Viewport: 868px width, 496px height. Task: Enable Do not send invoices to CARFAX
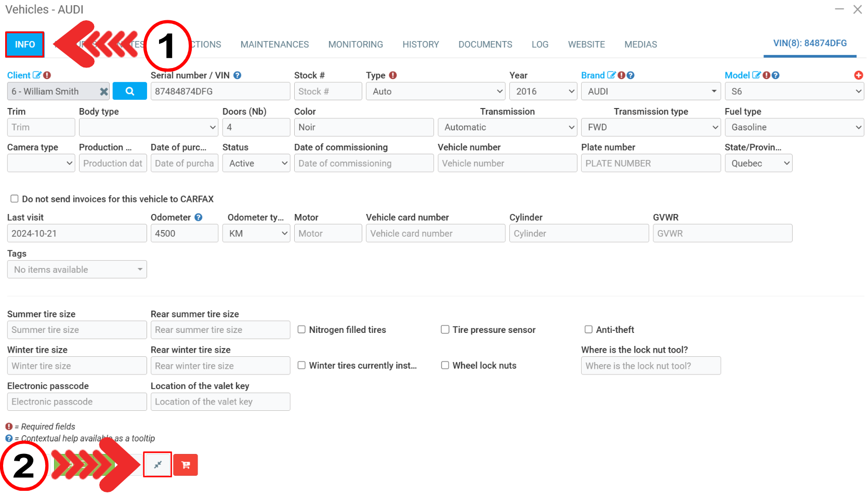[15, 199]
